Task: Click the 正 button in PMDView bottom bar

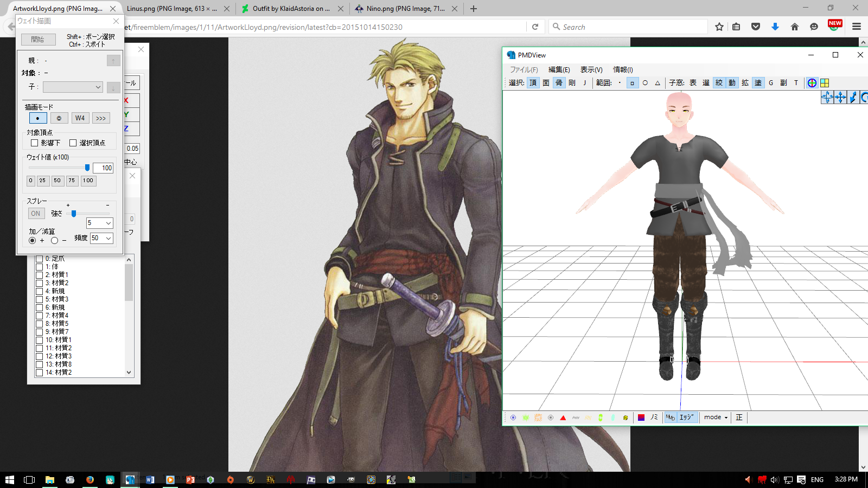Action: (x=739, y=418)
